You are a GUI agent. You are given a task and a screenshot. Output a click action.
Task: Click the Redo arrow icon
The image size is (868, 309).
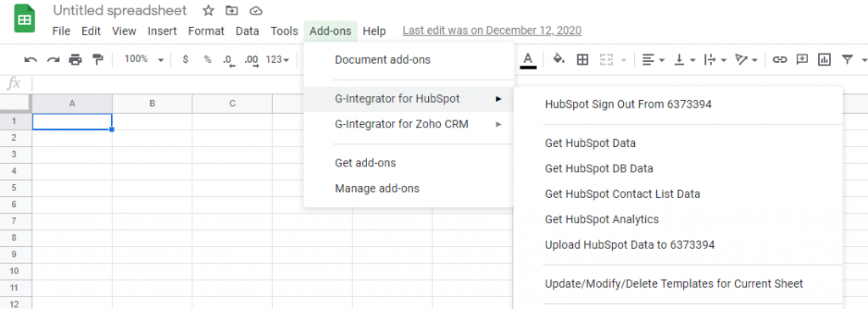53,59
